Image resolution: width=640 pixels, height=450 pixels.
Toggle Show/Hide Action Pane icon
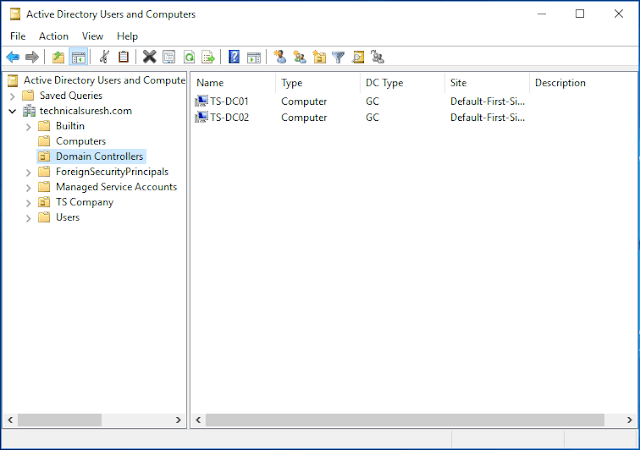pyautogui.click(x=254, y=57)
